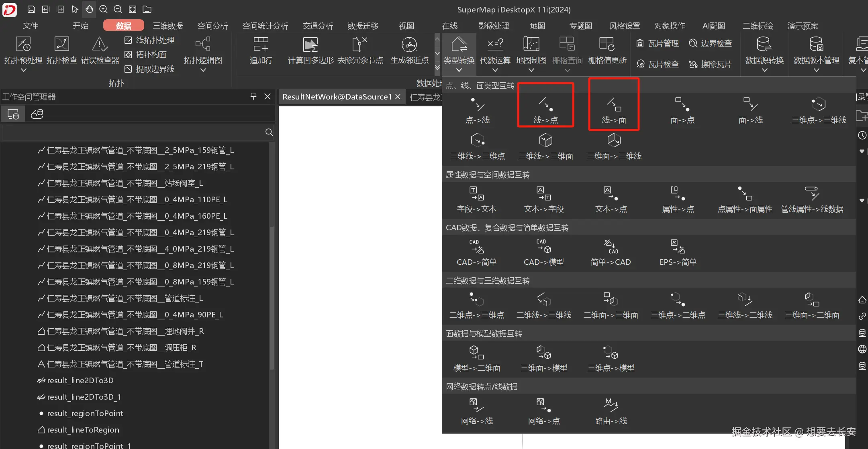868x449 pixels.
Task: Expand the 数据处理 gallery more arrow
Action: click(437, 68)
